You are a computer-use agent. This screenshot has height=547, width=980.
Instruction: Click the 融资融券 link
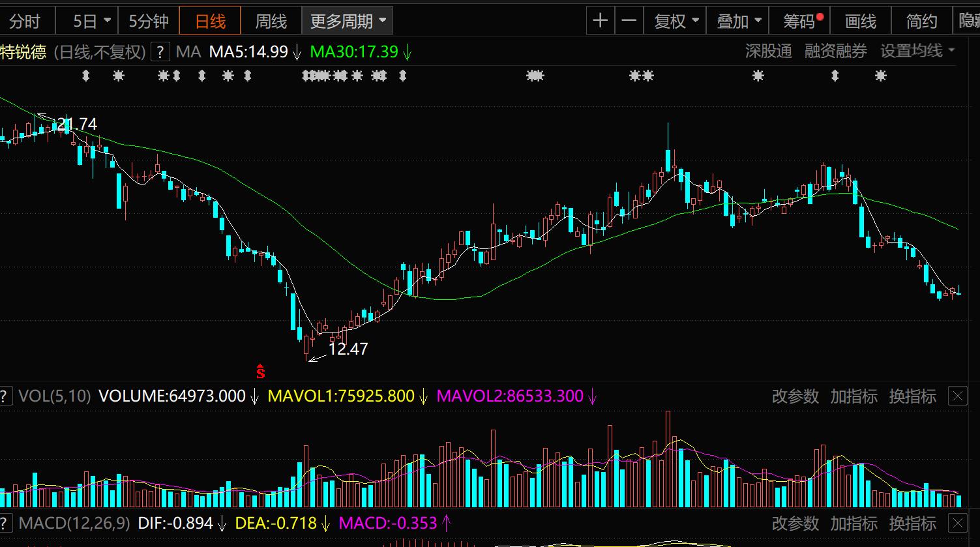click(835, 52)
